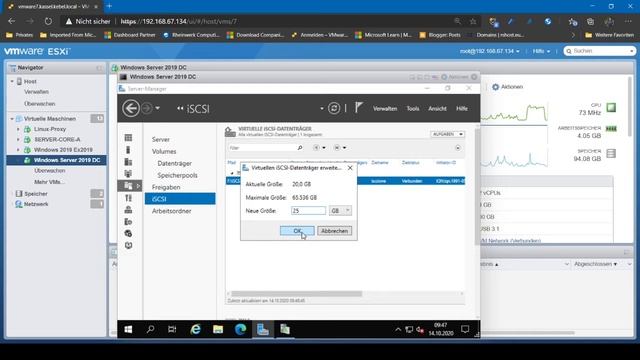
Task: Collapse the Virtuelle Maschinen tree node
Action: coord(12,119)
